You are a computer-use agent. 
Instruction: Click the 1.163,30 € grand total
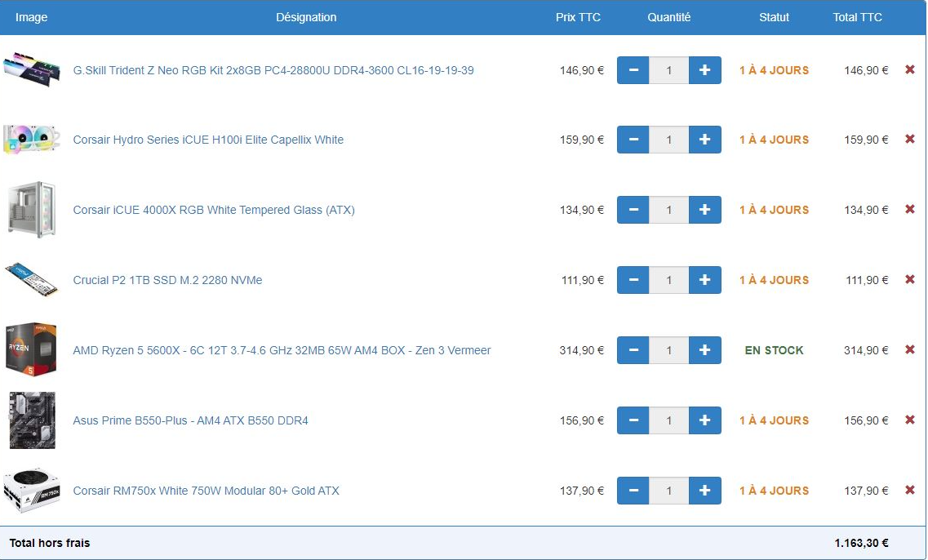862,543
